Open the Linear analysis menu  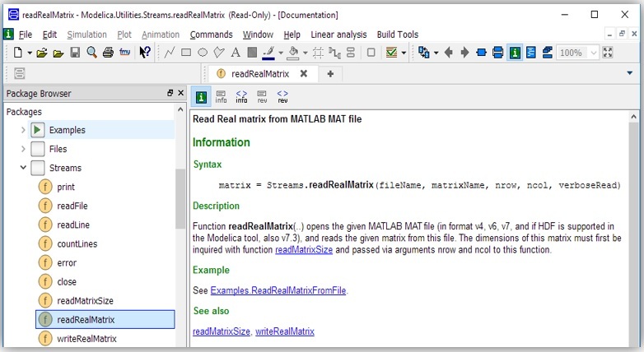(x=338, y=35)
